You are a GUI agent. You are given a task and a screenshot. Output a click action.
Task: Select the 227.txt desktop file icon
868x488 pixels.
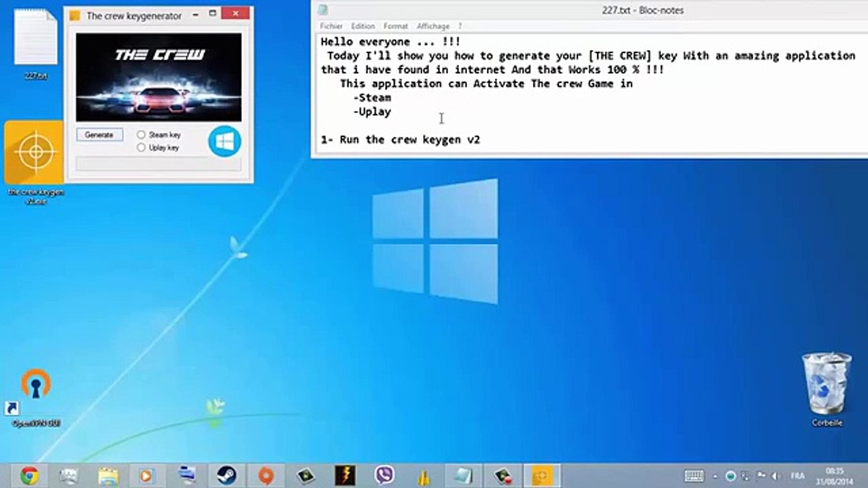point(36,38)
